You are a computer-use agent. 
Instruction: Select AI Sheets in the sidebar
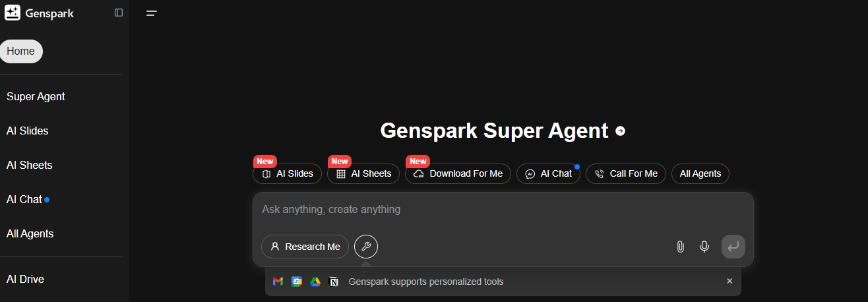(30, 165)
